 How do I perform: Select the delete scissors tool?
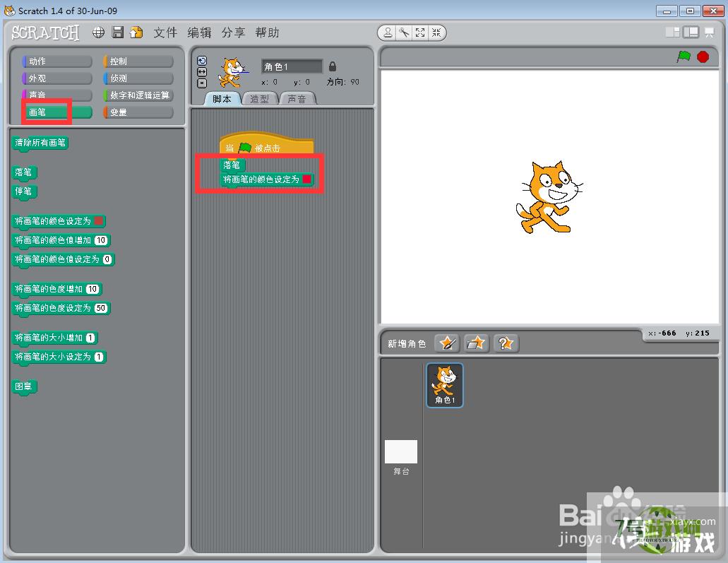click(404, 32)
